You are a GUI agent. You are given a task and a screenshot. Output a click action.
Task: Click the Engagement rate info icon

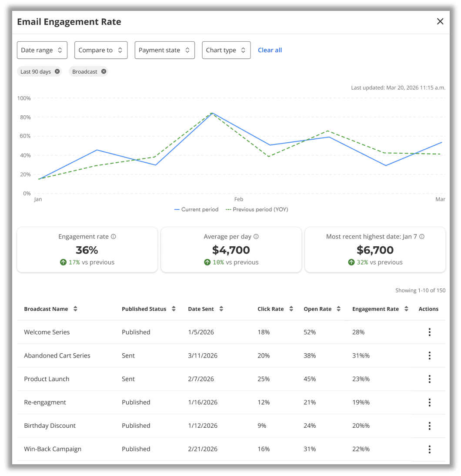(114, 237)
